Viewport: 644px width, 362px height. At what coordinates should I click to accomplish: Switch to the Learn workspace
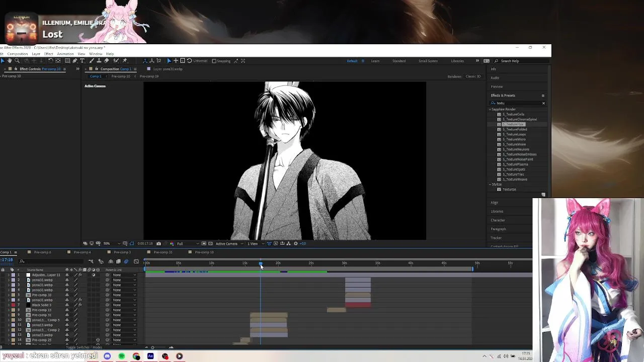tap(375, 61)
